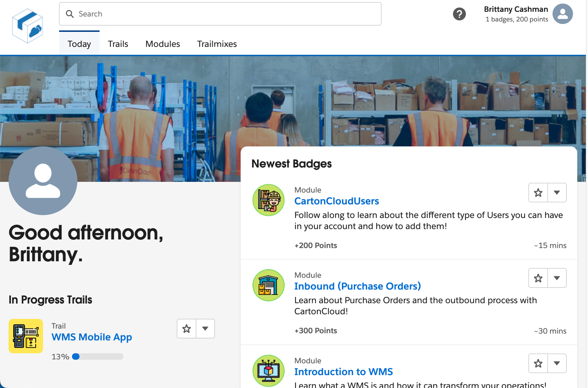The image size is (588, 388).
Task: Click the Introduction to WMS monitor badge icon
Action: 268,371
